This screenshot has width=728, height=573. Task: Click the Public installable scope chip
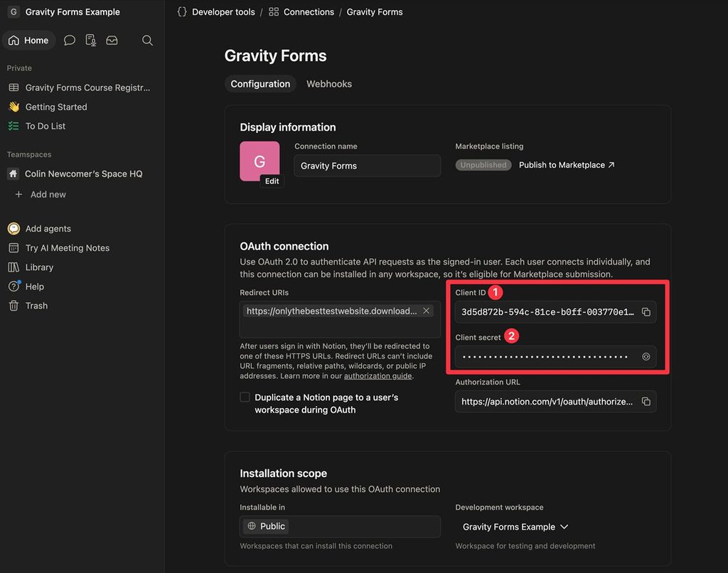tap(266, 526)
